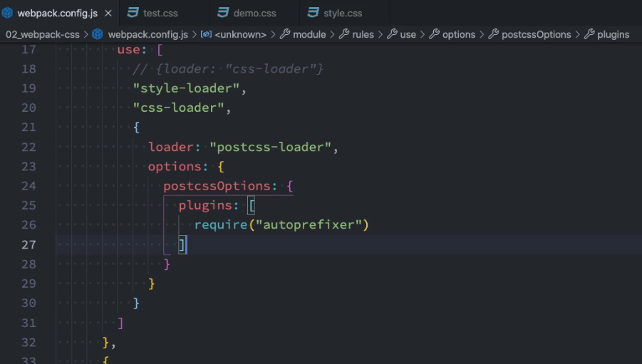Screen dimensions: 642x364
Task: Click the require function call
Action: tap(221, 225)
